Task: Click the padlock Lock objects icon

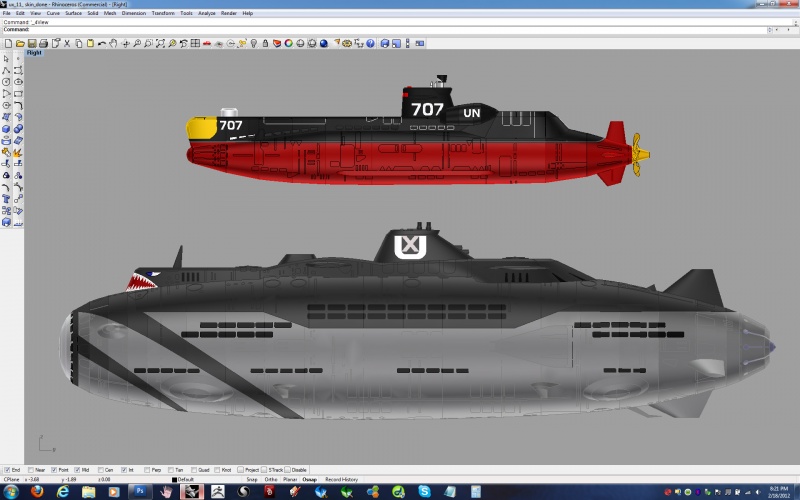Action: point(265,43)
